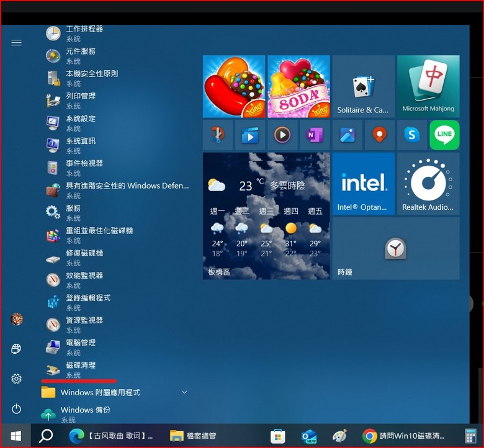
Task: Open 系統資訊 entry
Action: [117, 145]
